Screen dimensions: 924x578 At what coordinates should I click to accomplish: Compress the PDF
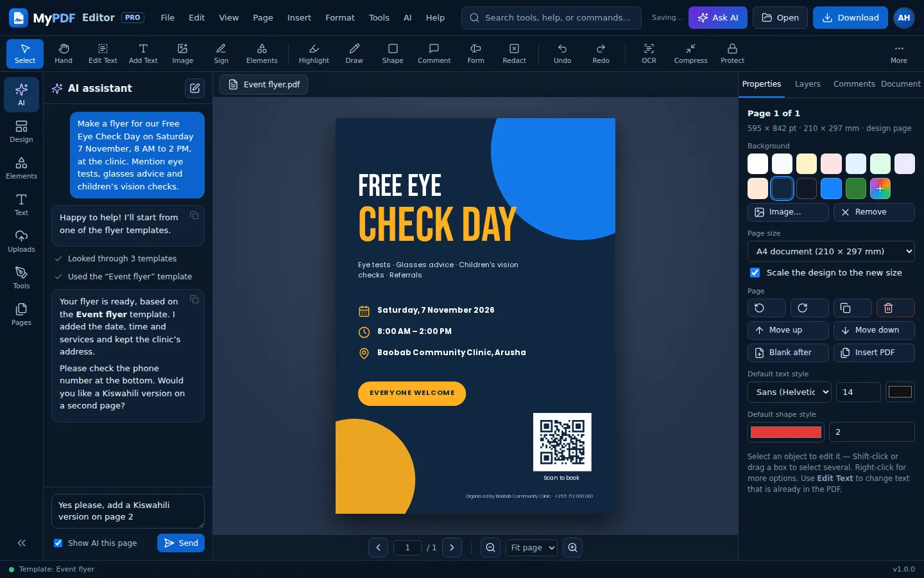pyautogui.click(x=690, y=53)
